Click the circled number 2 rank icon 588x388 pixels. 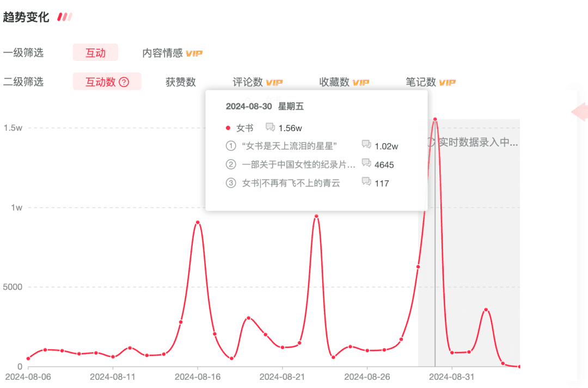231,164
